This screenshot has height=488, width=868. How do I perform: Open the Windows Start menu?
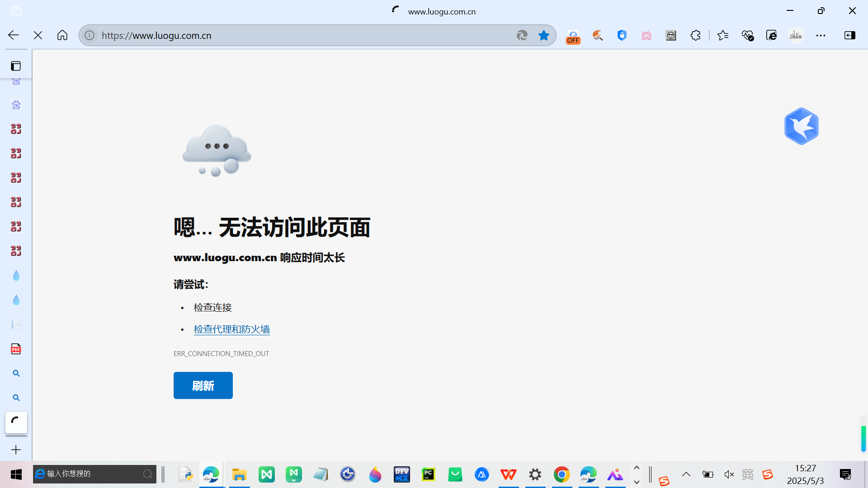tap(16, 474)
